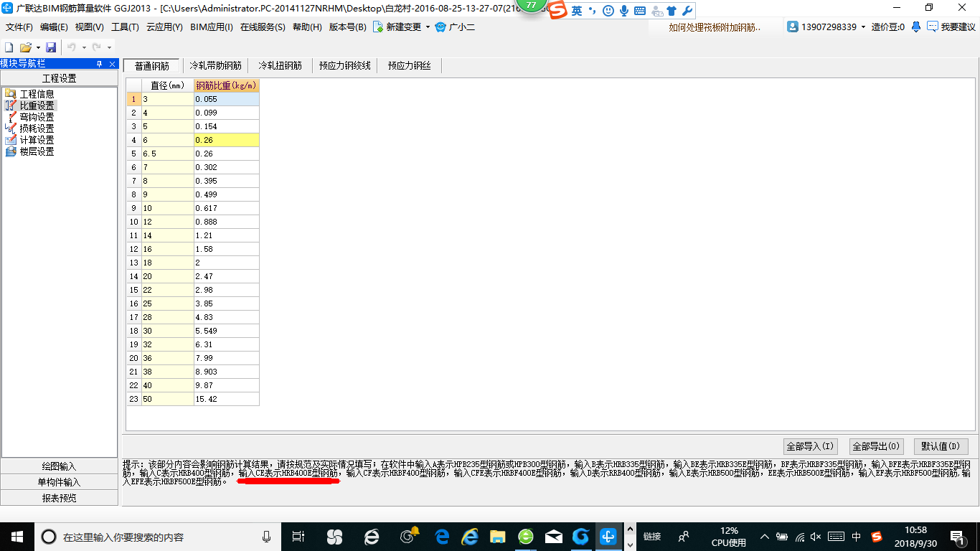Select the weight cell 15.42

point(227,399)
